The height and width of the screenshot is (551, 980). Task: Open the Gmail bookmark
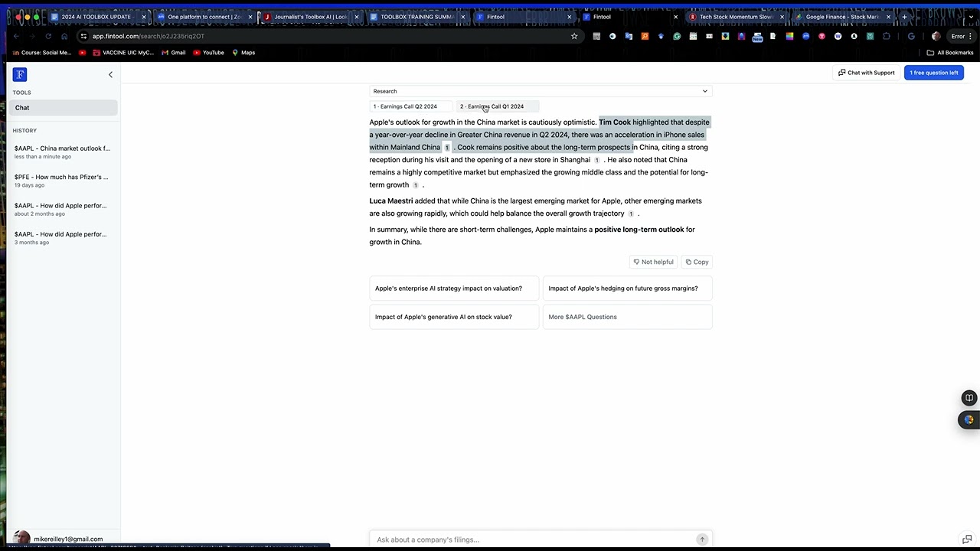coord(174,53)
